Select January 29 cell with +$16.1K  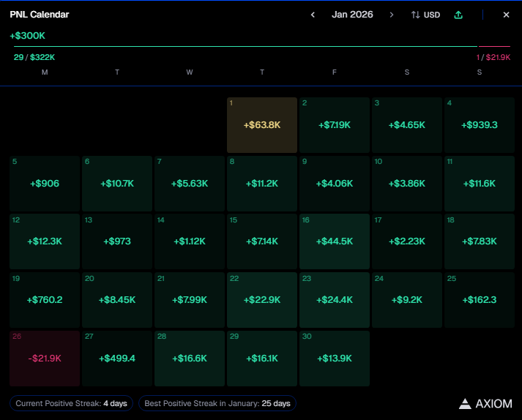(x=262, y=359)
